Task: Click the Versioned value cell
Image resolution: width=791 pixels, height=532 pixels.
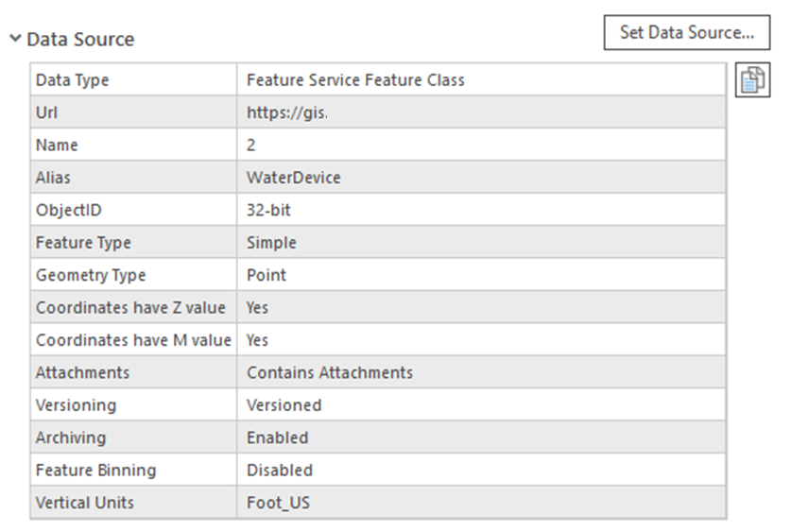Action: click(x=284, y=404)
